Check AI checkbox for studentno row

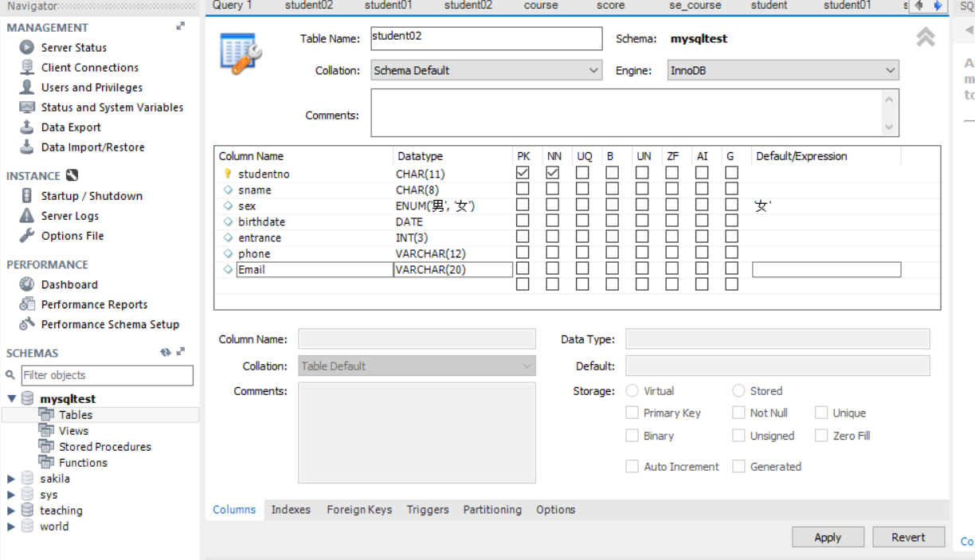(702, 172)
